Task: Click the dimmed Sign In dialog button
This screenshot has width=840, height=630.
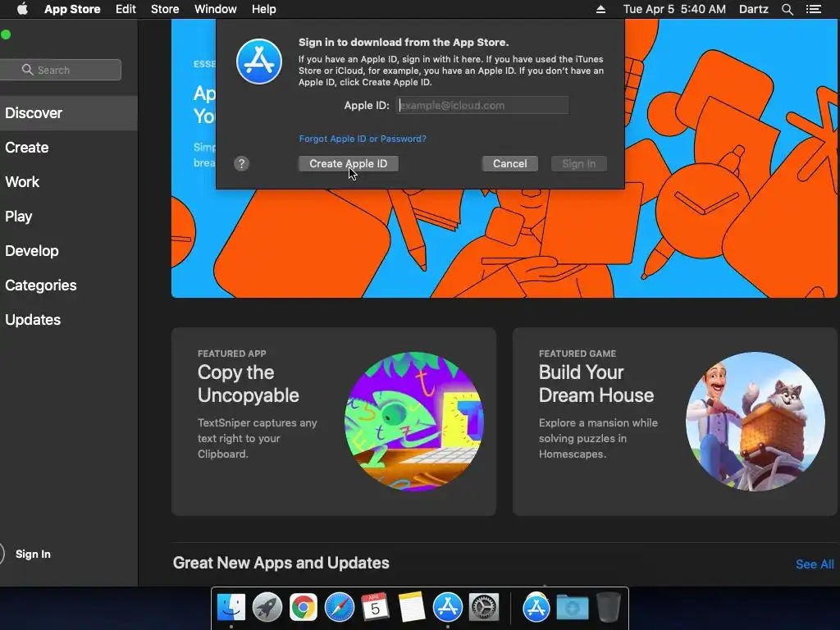Action: tap(578, 163)
